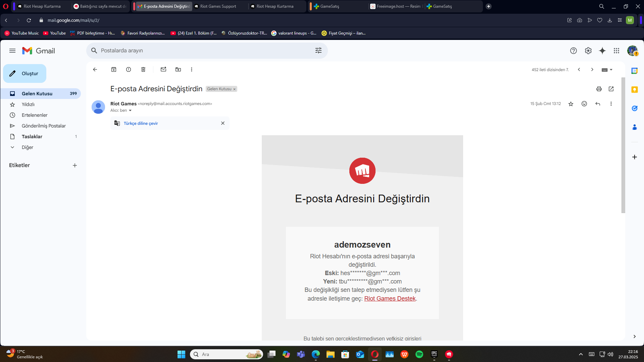644x362 pixels.
Task: Create a new label with plus
Action: 75,165
